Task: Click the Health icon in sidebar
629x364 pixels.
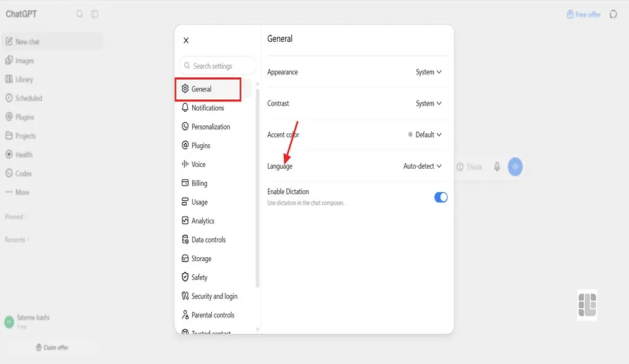Action: tap(9, 154)
